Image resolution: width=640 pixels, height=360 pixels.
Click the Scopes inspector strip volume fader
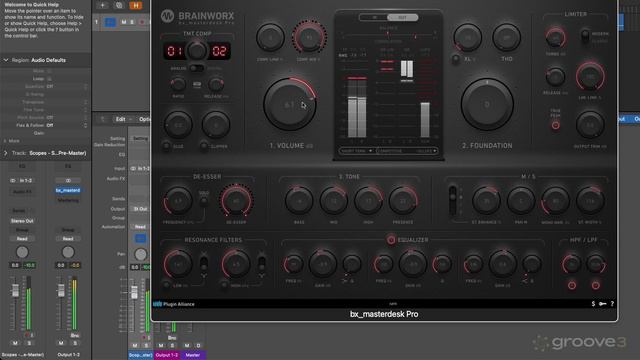[x=15, y=290]
